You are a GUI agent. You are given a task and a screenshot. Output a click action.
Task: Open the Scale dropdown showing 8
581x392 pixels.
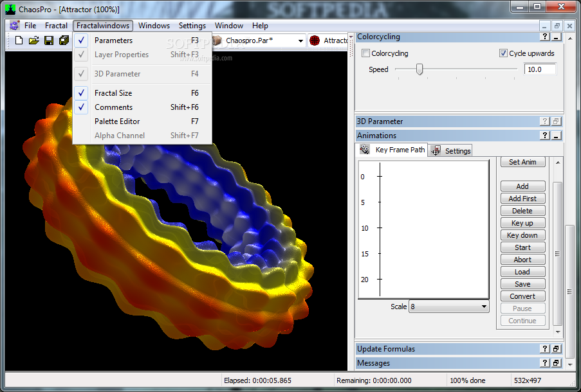pyautogui.click(x=484, y=307)
